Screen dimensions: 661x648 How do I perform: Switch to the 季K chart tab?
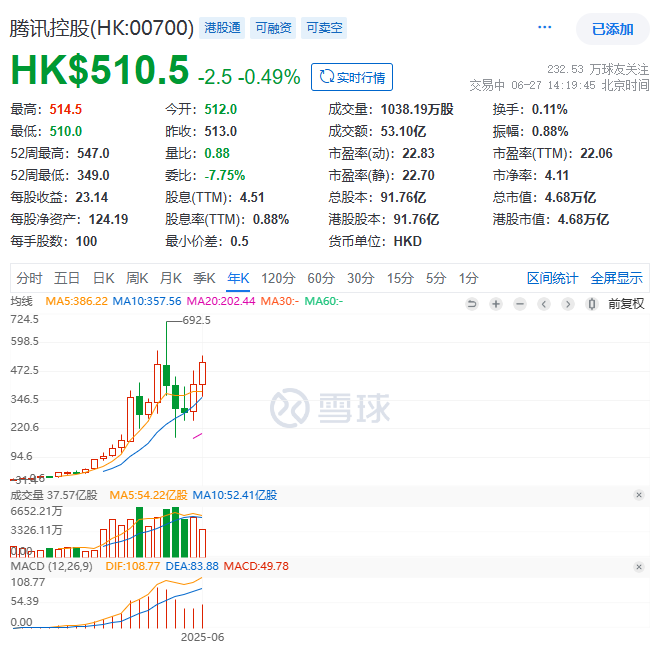(204, 278)
